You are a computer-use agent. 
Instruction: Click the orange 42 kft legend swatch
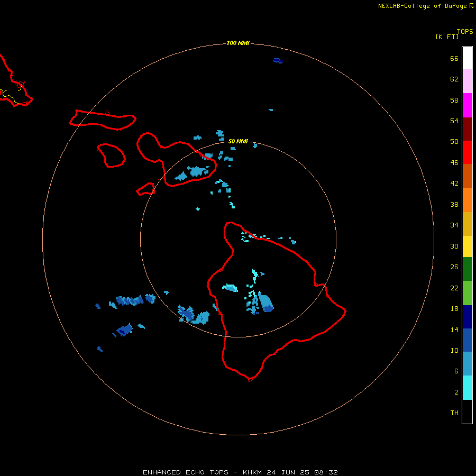point(467,200)
